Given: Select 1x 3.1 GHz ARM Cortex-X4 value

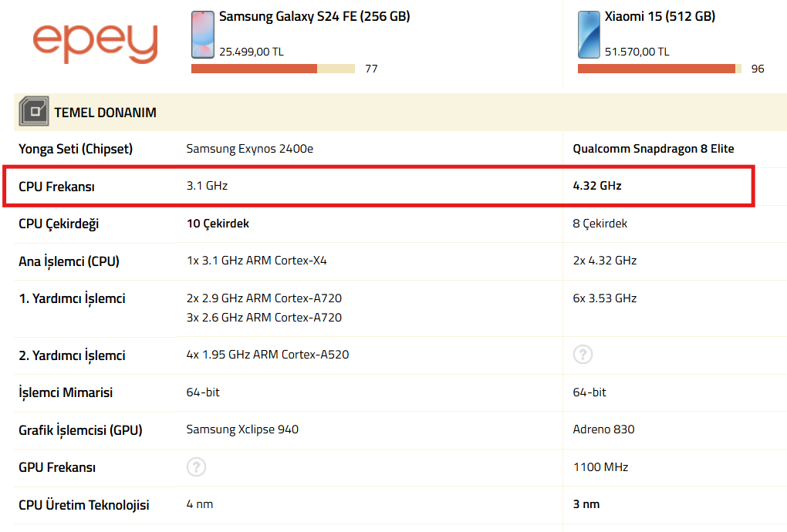Looking at the screenshot, I should tap(256, 261).
